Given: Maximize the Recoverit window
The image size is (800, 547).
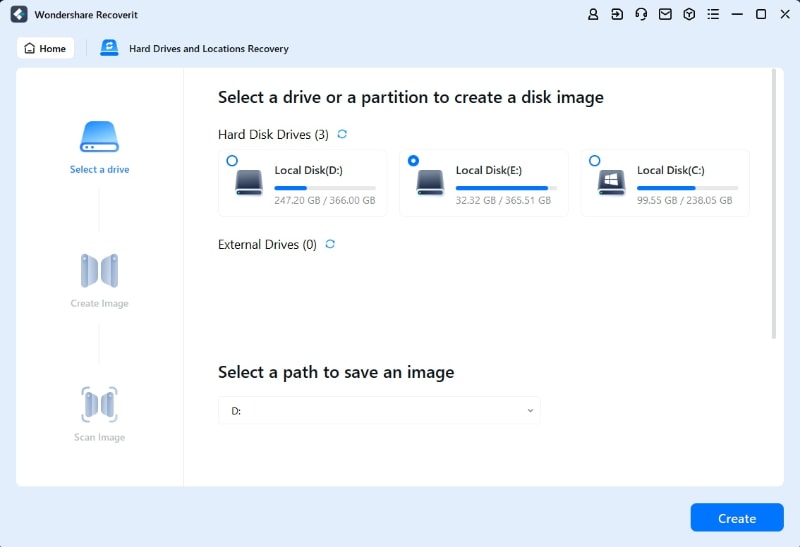Looking at the screenshot, I should click(x=761, y=14).
